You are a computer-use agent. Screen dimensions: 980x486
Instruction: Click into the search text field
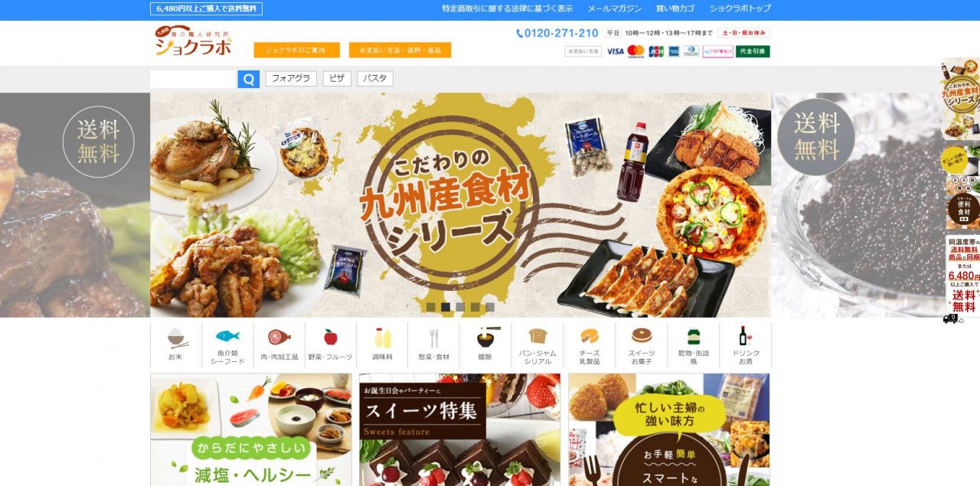(x=194, y=79)
